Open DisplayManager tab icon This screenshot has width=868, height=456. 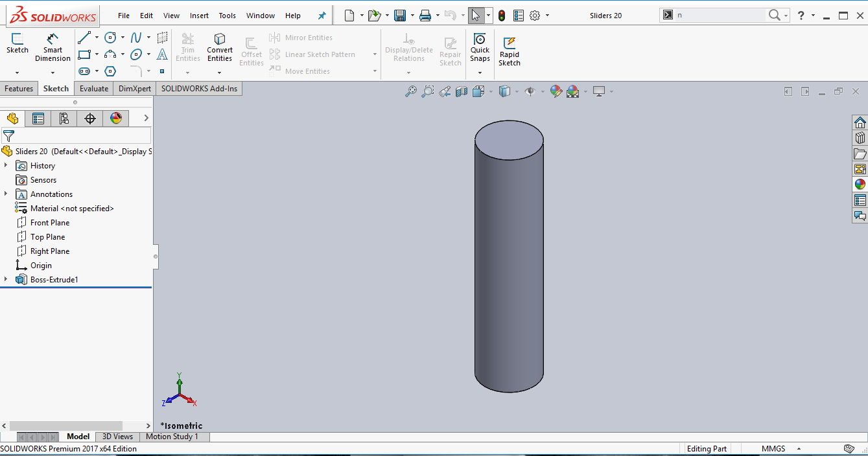pos(116,118)
